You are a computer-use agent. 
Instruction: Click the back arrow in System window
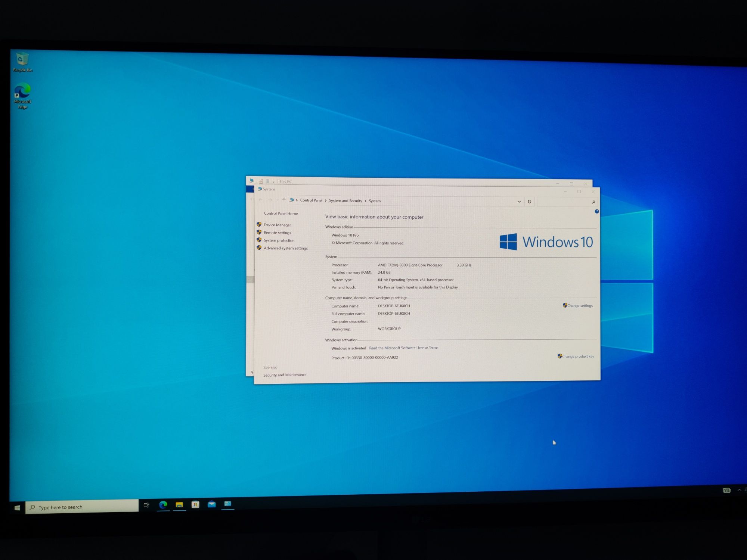(260, 200)
